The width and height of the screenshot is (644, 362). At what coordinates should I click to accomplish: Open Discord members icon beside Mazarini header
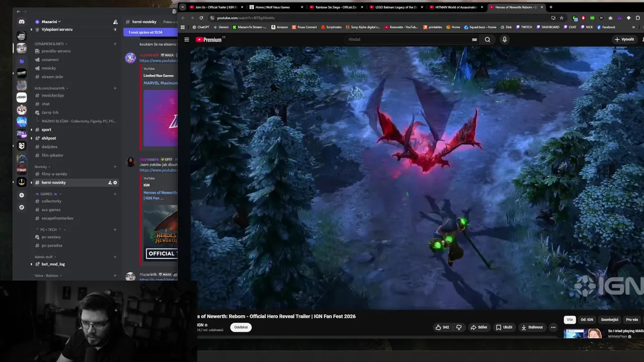coord(115,22)
